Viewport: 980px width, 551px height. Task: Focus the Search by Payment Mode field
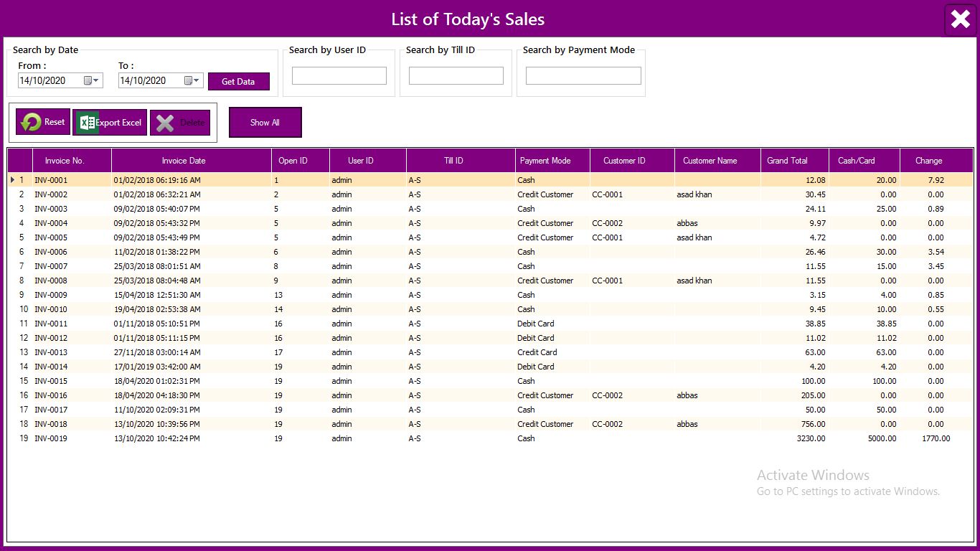583,76
